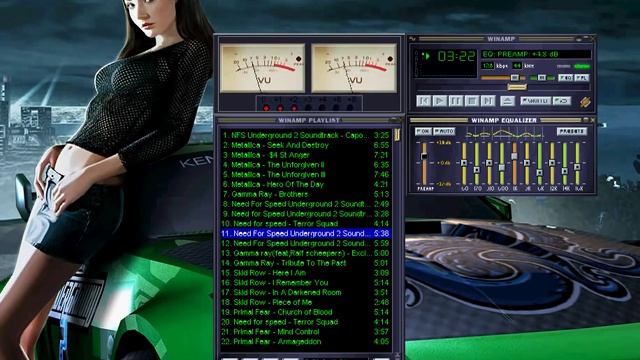Viewport: 640px width, 360px height.
Task: Click the Winamp Equalizer title bar
Action: pyautogui.click(x=504, y=120)
